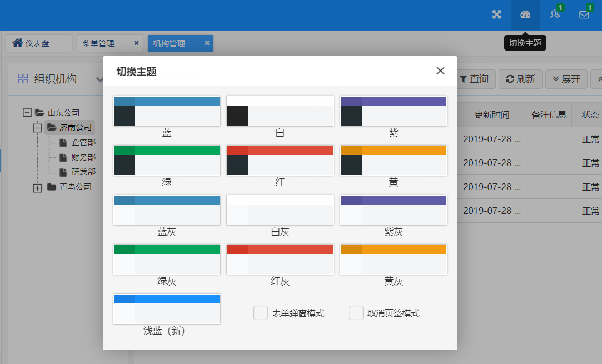Screen dimensions: 602x364
Task: Click the file icon beside 研发部
Action: (x=63, y=172)
